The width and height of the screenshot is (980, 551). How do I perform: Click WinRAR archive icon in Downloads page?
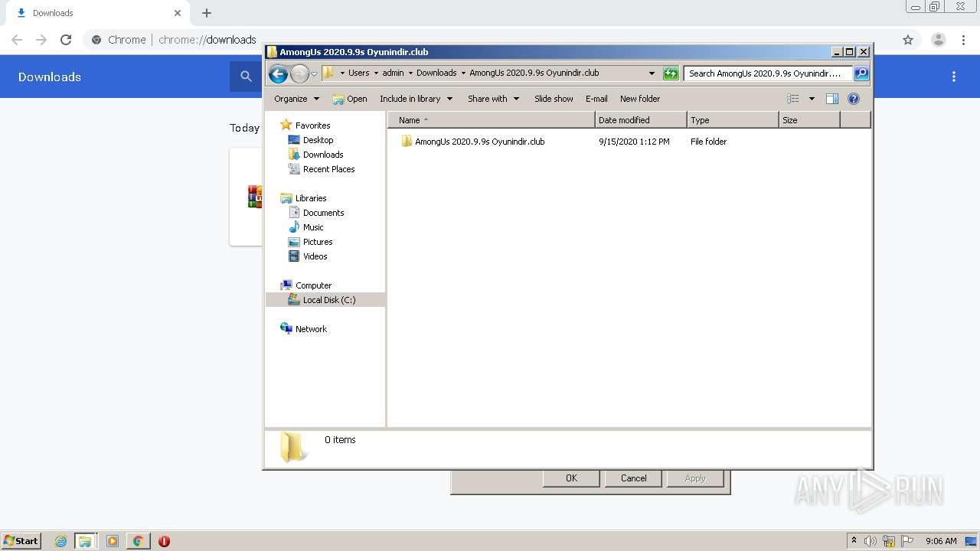[x=255, y=197]
